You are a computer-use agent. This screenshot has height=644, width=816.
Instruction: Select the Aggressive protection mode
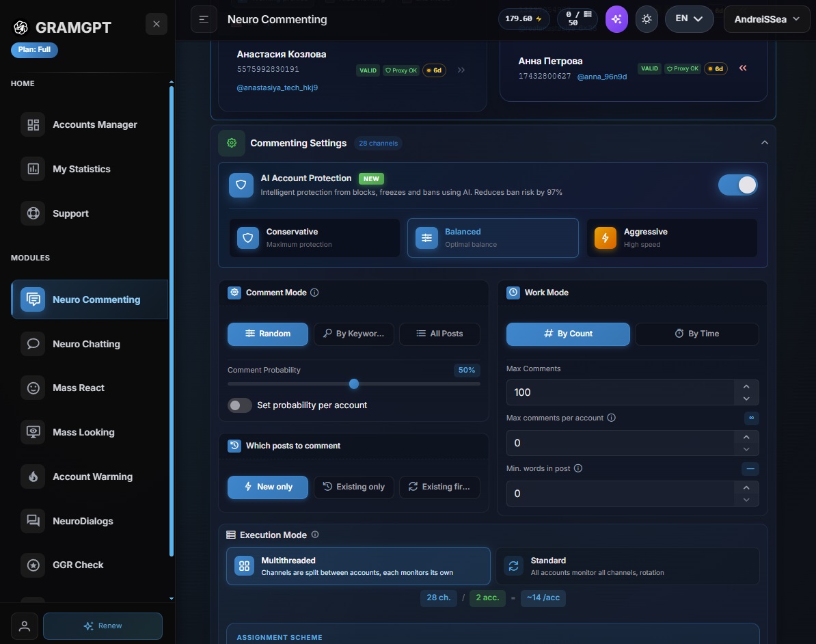click(x=672, y=238)
